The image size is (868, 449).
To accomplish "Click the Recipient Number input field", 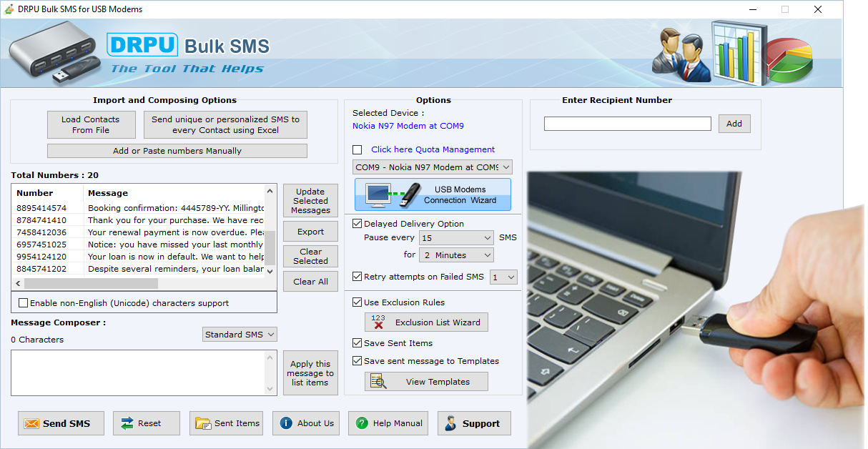I will click(x=628, y=124).
